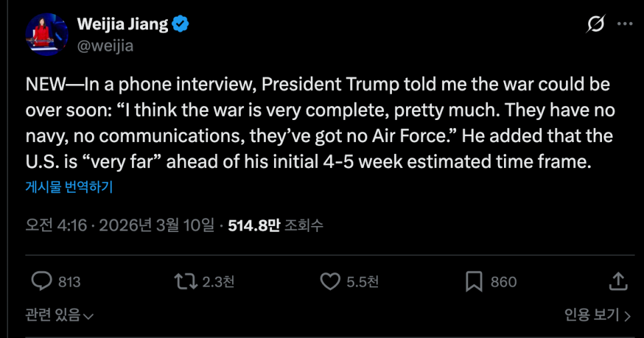The width and height of the screenshot is (644, 338).
Task: Open the Weijia Jiang display name
Action: 123,25
